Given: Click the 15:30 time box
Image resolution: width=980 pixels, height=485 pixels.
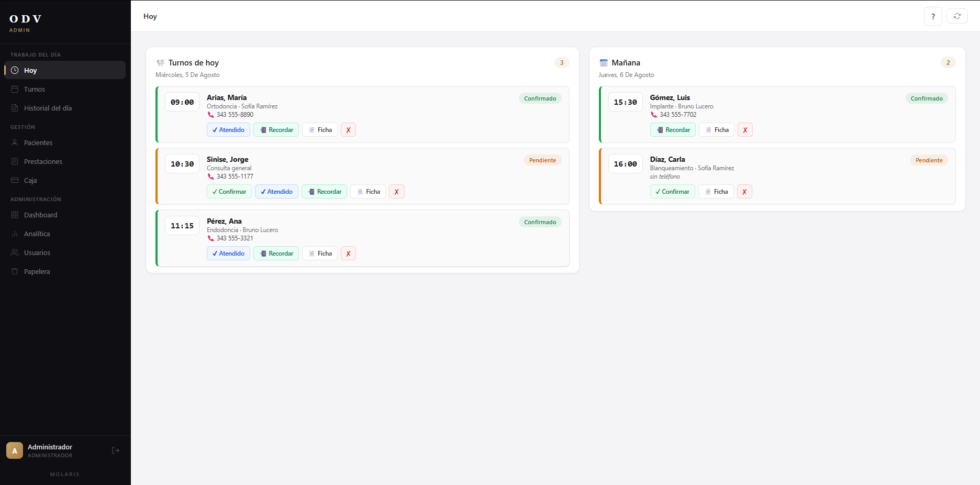Looking at the screenshot, I should [x=626, y=102].
